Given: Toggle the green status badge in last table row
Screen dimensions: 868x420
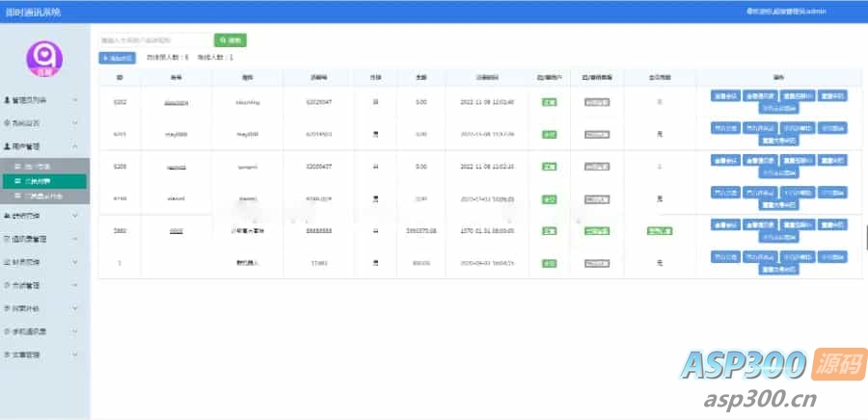Looking at the screenshot, I should point(549,263).
